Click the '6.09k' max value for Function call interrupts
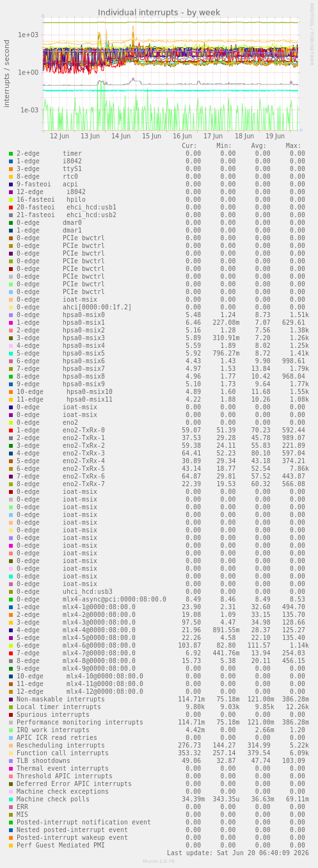This screenshot has height=868, width=318. click(x=299, y=753)
